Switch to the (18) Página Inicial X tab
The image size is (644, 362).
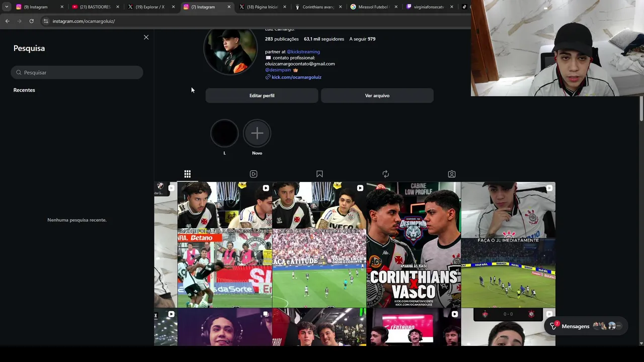262,7
